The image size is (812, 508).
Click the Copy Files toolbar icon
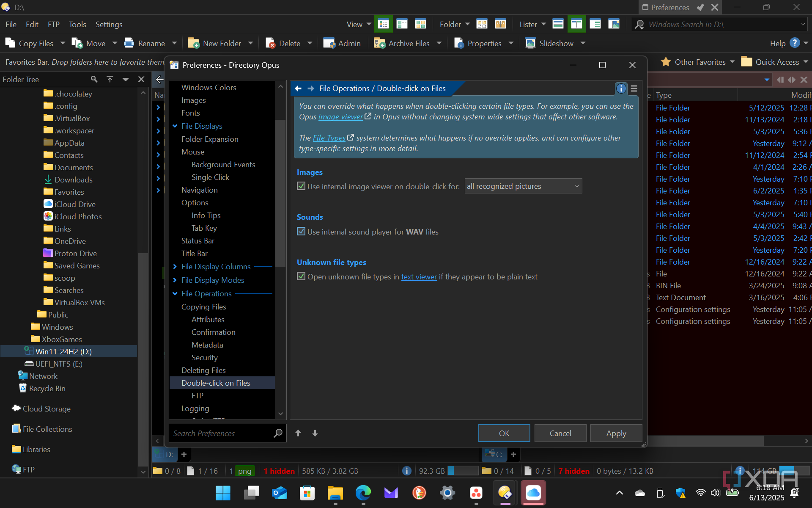click(x=10, y=43)
